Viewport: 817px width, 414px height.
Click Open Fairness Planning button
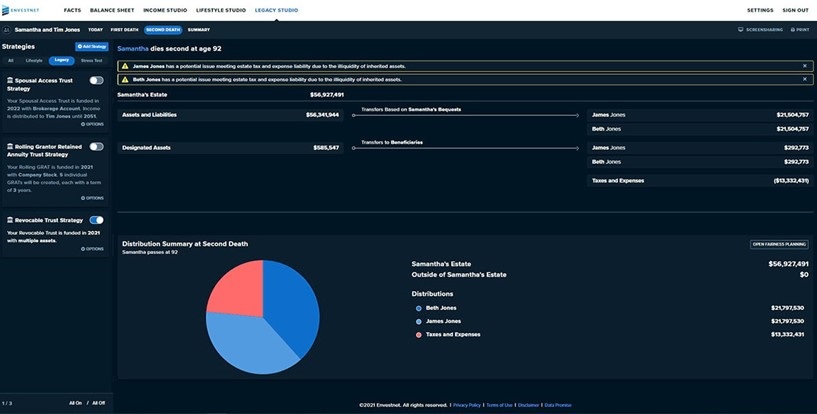point(779,244)
